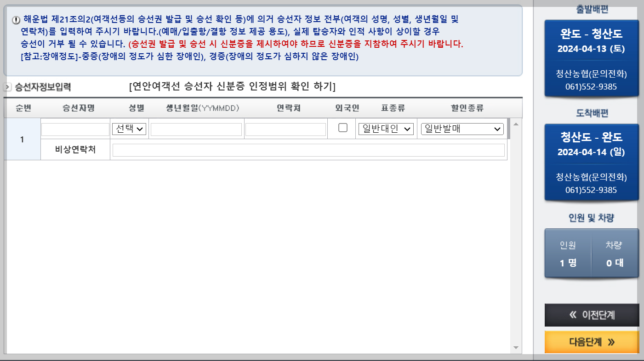Click the 연락처 input field
This screenshot has width=644, height=361.
[285, 130]
